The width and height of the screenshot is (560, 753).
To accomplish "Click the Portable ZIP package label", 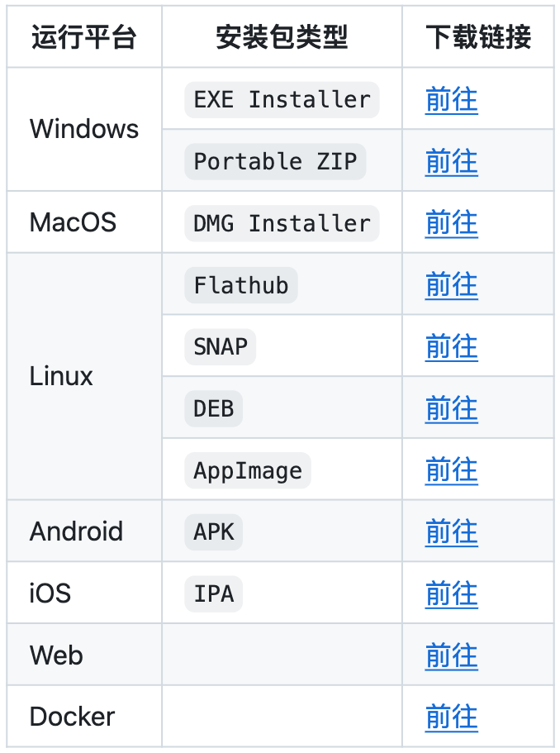I will 275,161.
